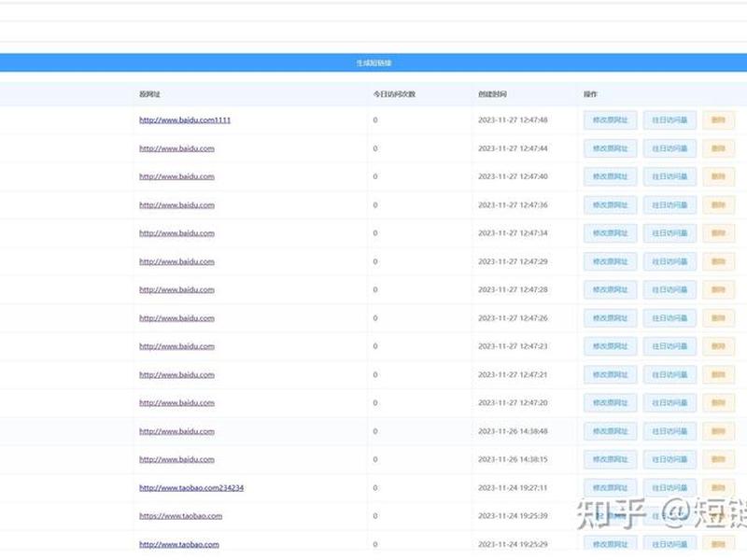Select the 创建时间 column header
The width and height of the screenshot is (747, 560).
(x=493, y=94)
